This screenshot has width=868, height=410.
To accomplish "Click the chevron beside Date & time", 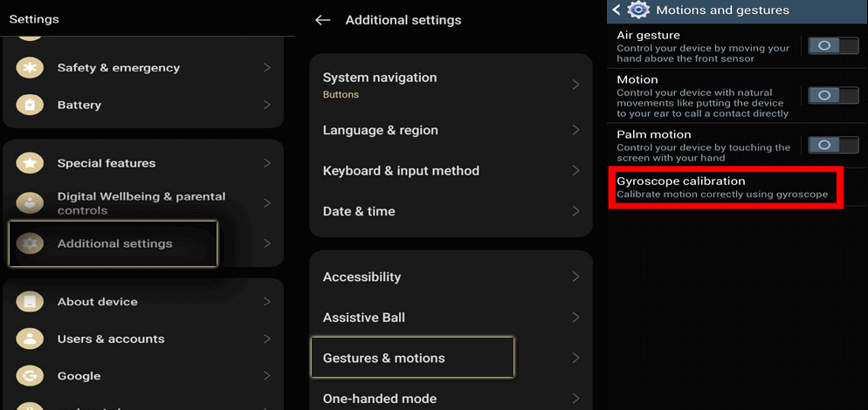I will tap(575, 211).
